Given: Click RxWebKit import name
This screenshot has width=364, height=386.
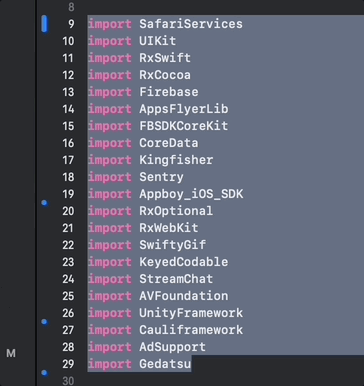Looking at the screenshot, I should (x=169, y=228).
